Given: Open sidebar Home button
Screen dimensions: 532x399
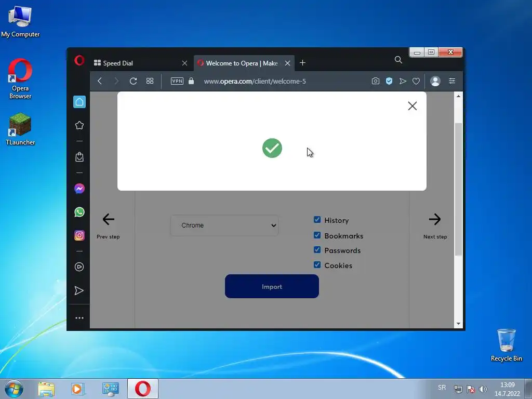Looking at the screenshot, I should (x=79, y=102).
